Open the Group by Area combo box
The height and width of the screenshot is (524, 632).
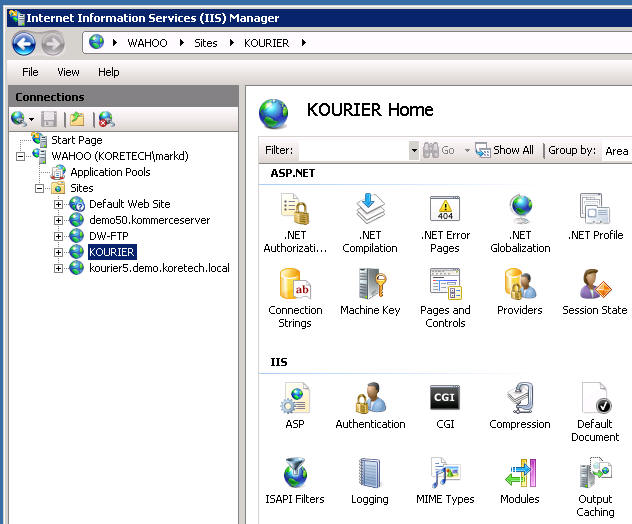pyautogui.click(x=617, y=151)
